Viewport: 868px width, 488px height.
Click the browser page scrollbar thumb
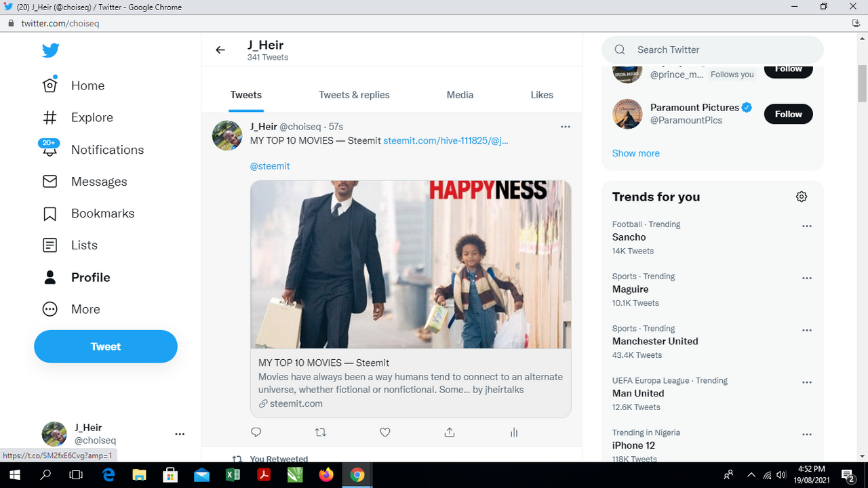[862, 83]
